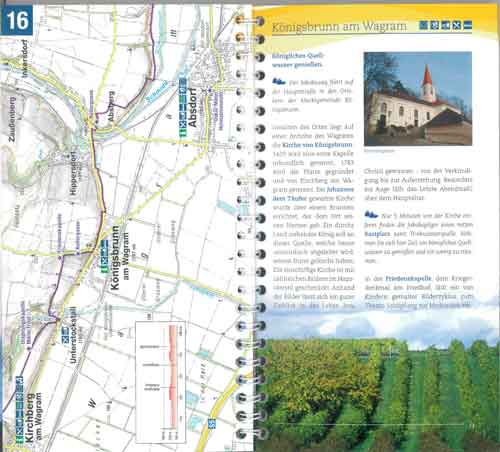500x452 pixels.
Task: Click the page number 16 badge
Action: point(17,20)
